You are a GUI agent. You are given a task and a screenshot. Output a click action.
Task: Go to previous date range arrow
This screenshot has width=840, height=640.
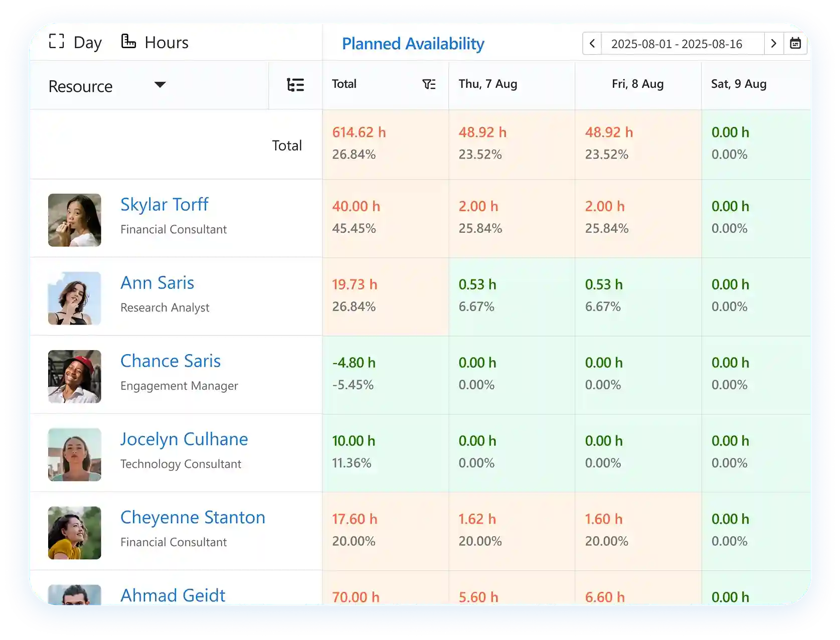592,44
